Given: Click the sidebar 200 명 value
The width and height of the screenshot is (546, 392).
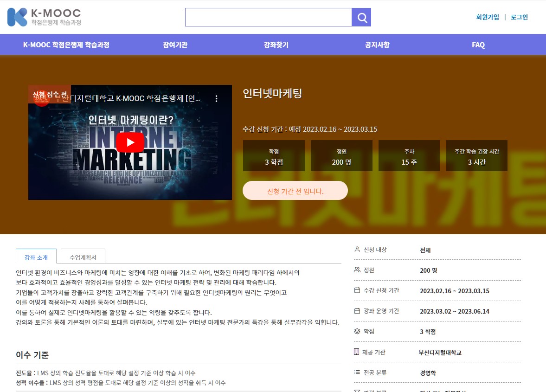Looking at the screenshot, I should [x=429, y=270].
